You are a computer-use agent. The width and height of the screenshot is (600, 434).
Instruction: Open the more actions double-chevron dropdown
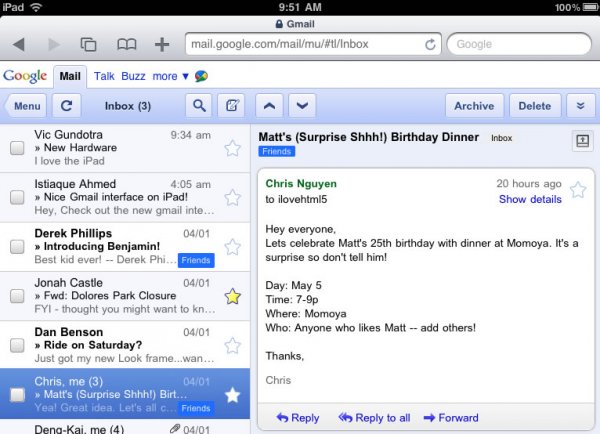click(580, 106)
